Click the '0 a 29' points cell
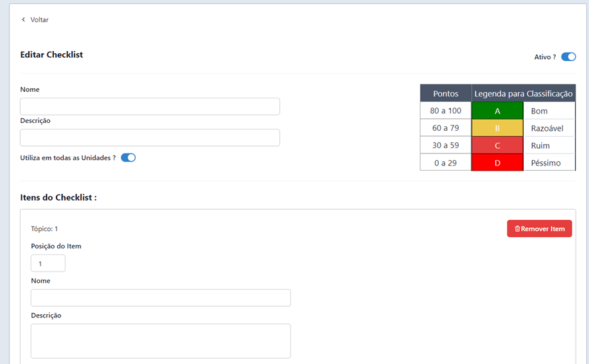 [445, 163]
